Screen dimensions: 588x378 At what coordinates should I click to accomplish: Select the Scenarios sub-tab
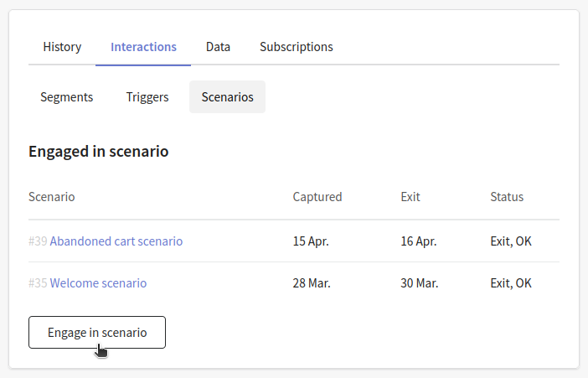point(227,97)
